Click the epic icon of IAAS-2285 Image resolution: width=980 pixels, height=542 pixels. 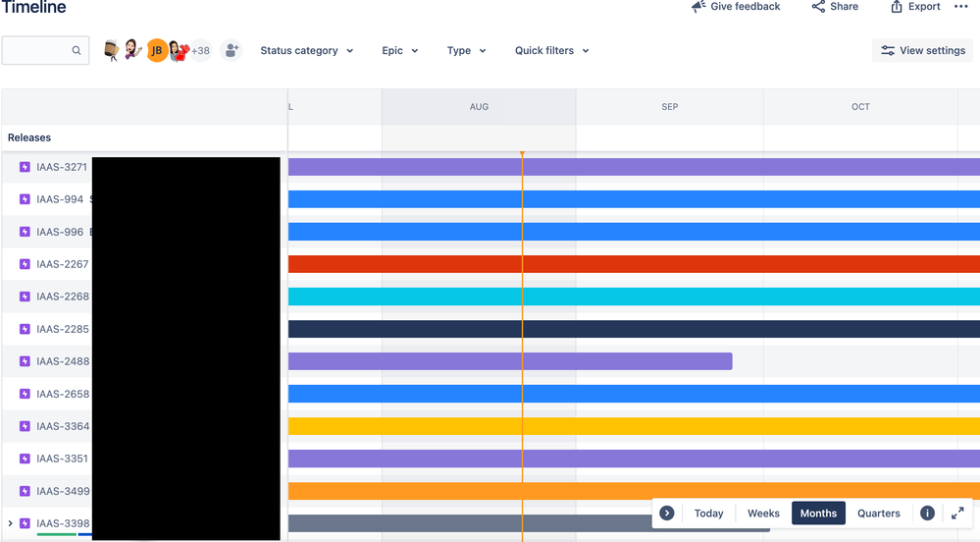coord(25,329)
